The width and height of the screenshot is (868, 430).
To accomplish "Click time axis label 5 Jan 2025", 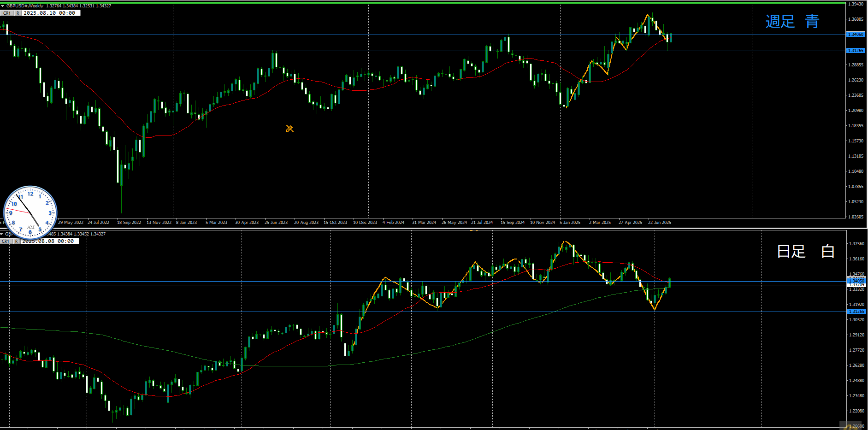I will click(570, 223).
